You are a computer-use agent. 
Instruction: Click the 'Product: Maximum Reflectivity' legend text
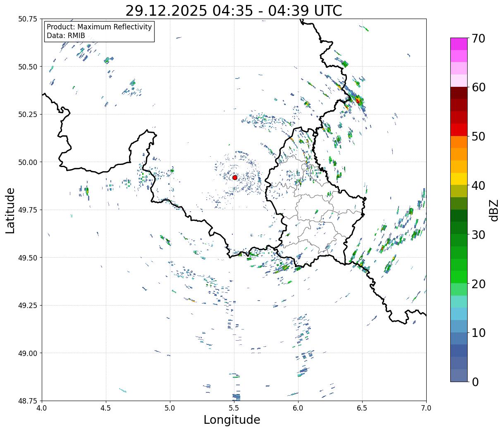point(99,27)
